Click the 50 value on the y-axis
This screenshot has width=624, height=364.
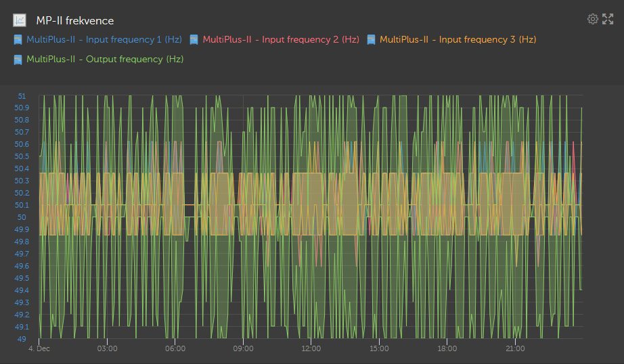pyautogui.click(x=22, y=217)
